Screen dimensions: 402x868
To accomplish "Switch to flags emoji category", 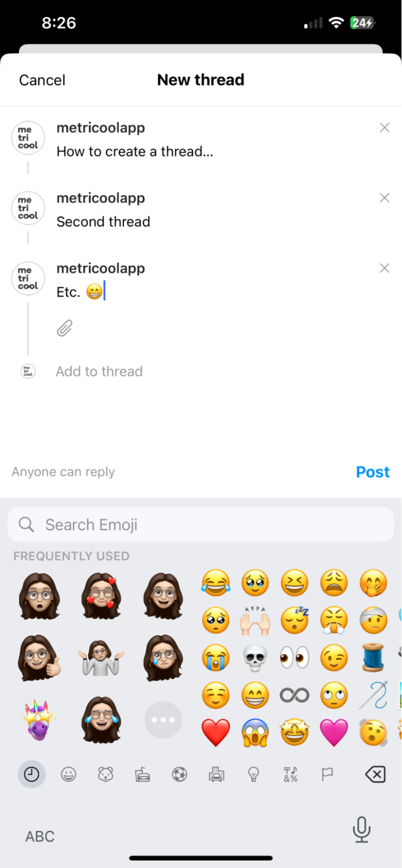I will (327, 775).
